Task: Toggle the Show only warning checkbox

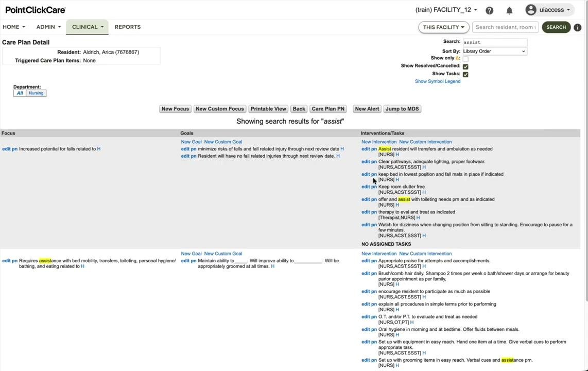Action: 465,59
